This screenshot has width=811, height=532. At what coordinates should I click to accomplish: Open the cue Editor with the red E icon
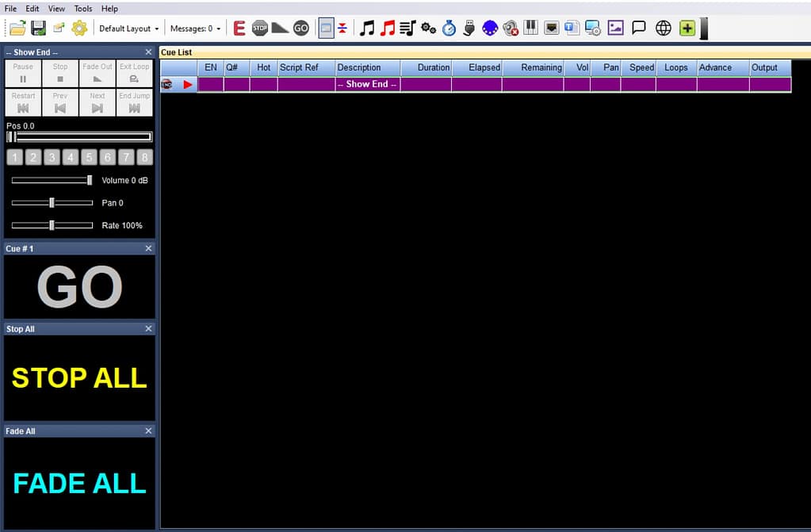coord(239,28)
